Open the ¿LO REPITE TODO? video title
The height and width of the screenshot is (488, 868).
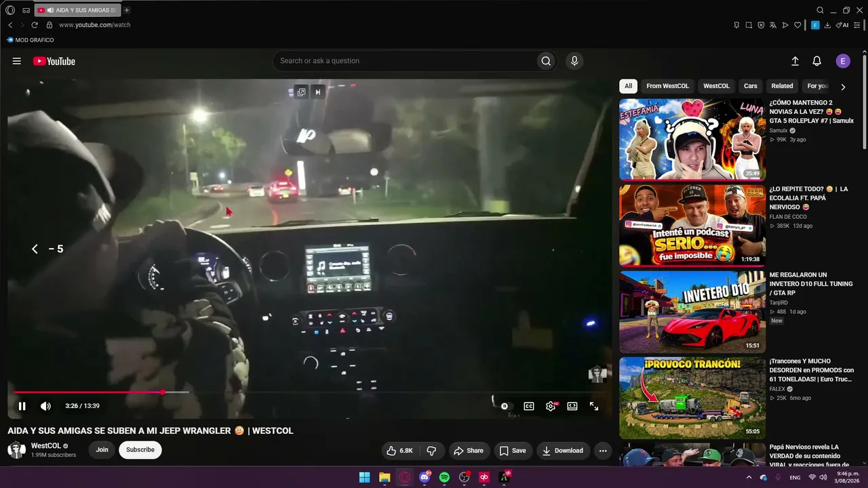coord(808,198)
